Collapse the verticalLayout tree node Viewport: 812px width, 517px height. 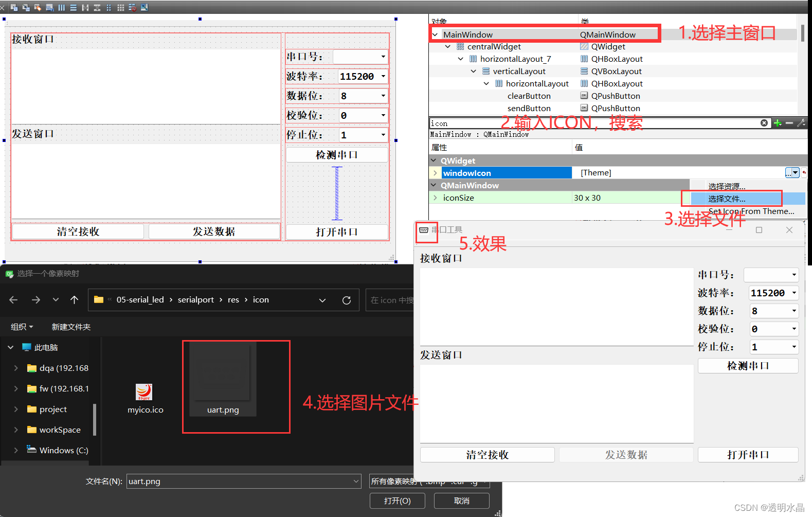coord(474,72)
